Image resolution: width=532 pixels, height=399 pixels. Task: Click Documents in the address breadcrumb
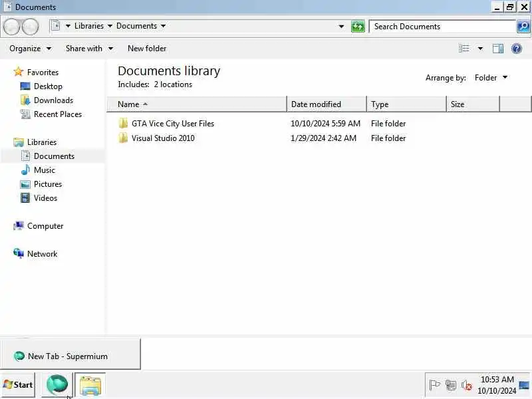136,26
